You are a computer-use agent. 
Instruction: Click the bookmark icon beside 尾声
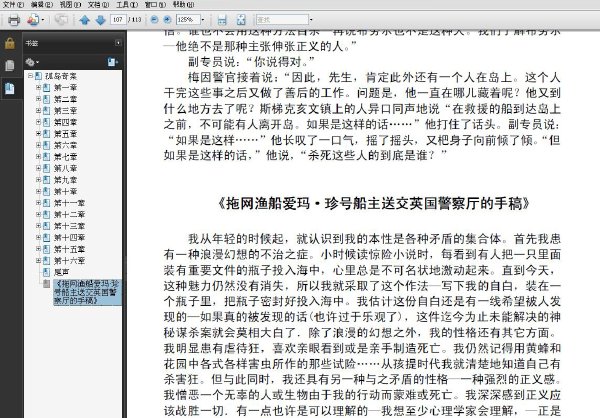[46, 272]
